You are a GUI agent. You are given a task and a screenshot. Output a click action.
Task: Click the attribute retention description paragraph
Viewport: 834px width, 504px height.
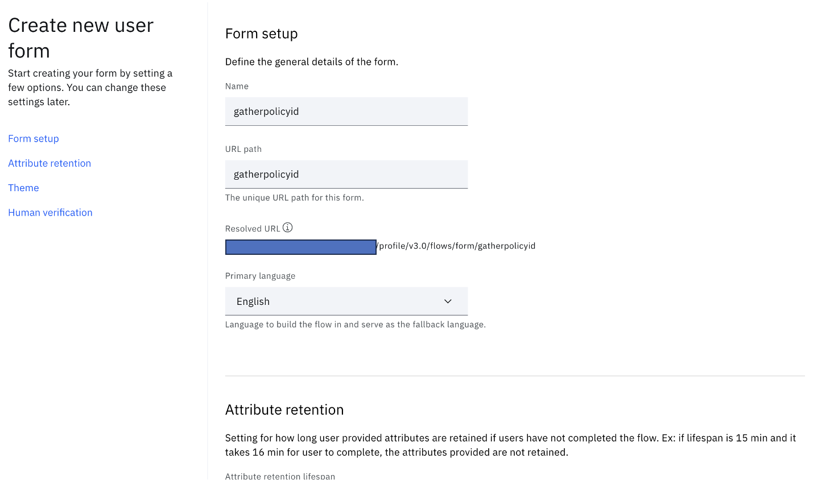pyautogui.click(x=510, y=445)
